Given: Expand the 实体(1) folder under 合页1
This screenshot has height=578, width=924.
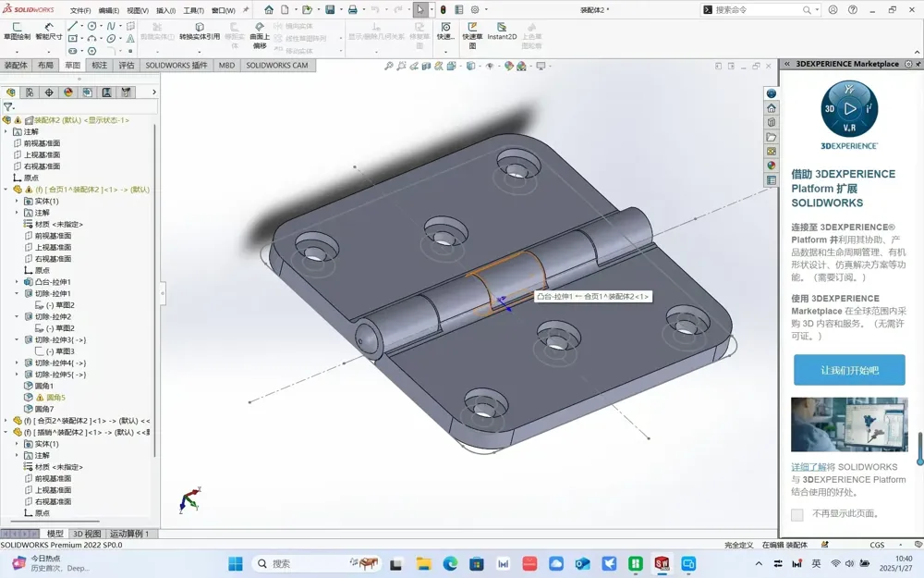Looking at the screenshot, I should click(x=17, y=201).
